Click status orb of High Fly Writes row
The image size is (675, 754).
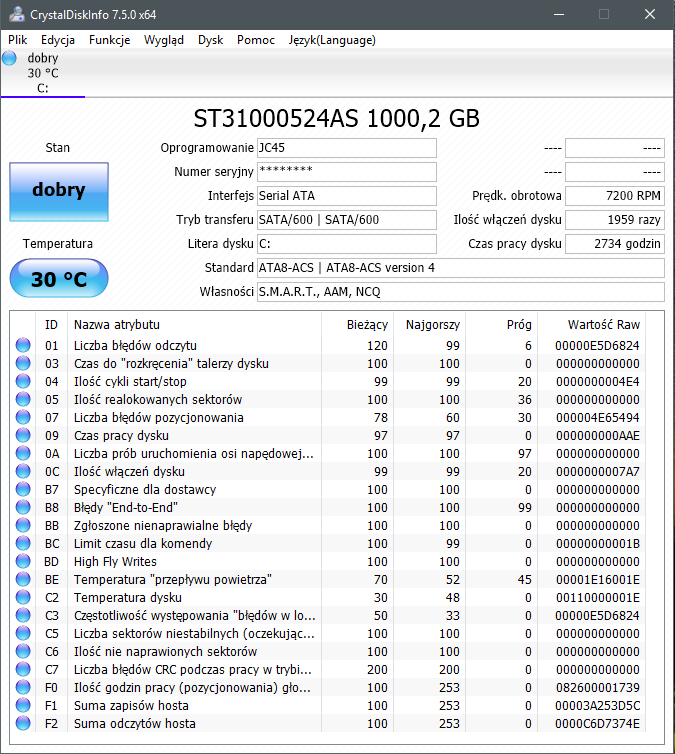pos(23,561)
